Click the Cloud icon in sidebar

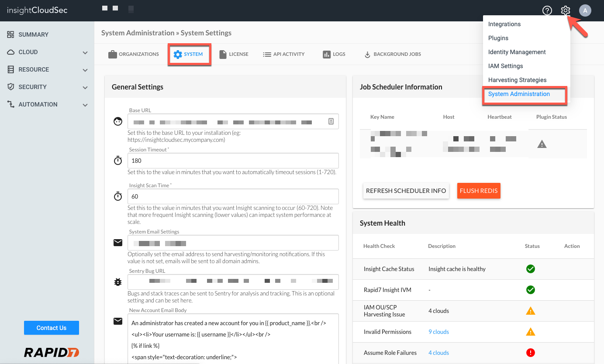click(x=10, y=52)
